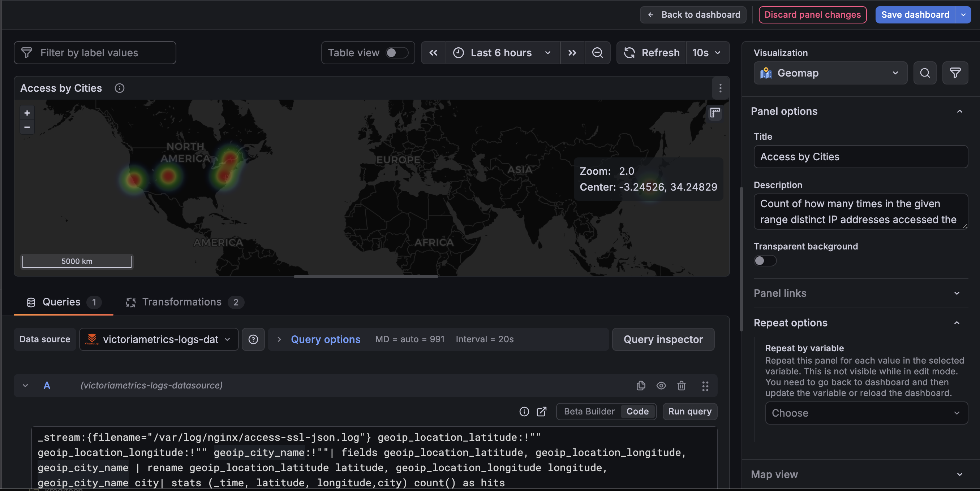
Task: Duplicate query A
Action: coord(641,386)
